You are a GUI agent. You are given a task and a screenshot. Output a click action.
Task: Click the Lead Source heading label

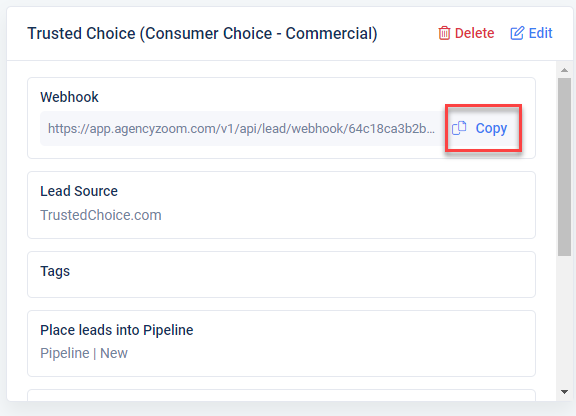pyautogui.click(x=79, y=191)
